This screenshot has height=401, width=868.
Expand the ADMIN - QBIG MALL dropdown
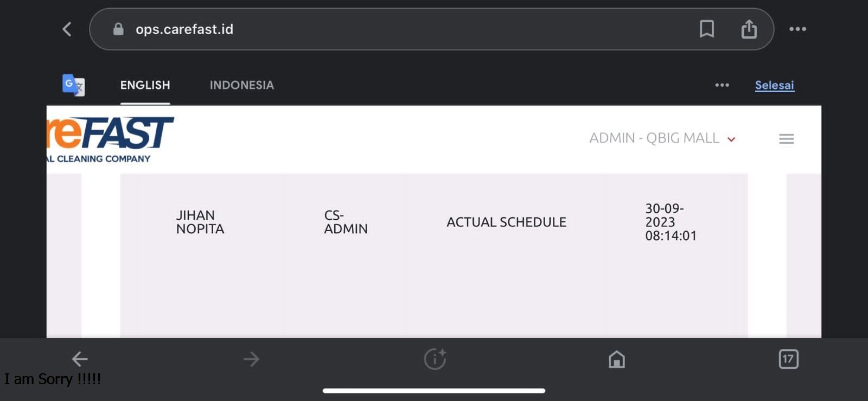[x=662, y=138]
